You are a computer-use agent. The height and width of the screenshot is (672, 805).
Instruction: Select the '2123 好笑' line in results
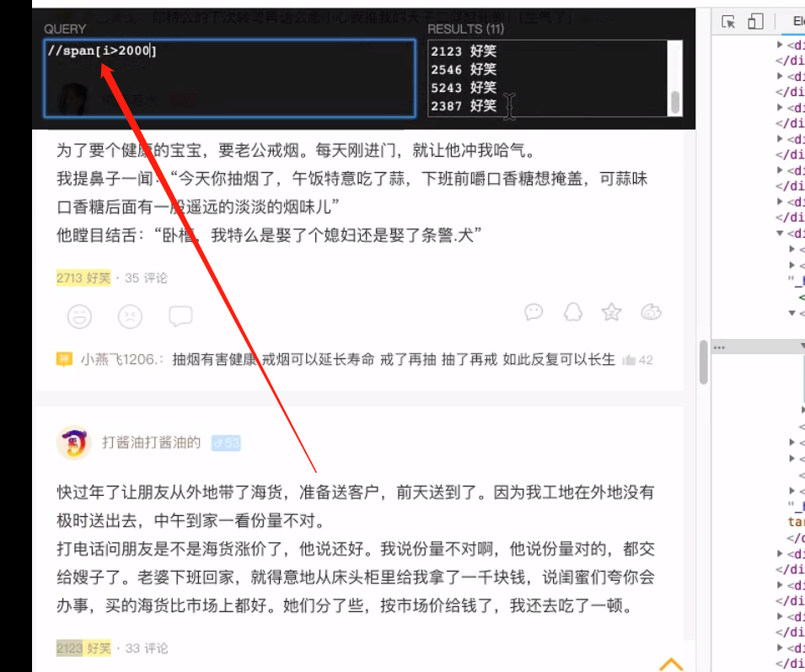464,51
